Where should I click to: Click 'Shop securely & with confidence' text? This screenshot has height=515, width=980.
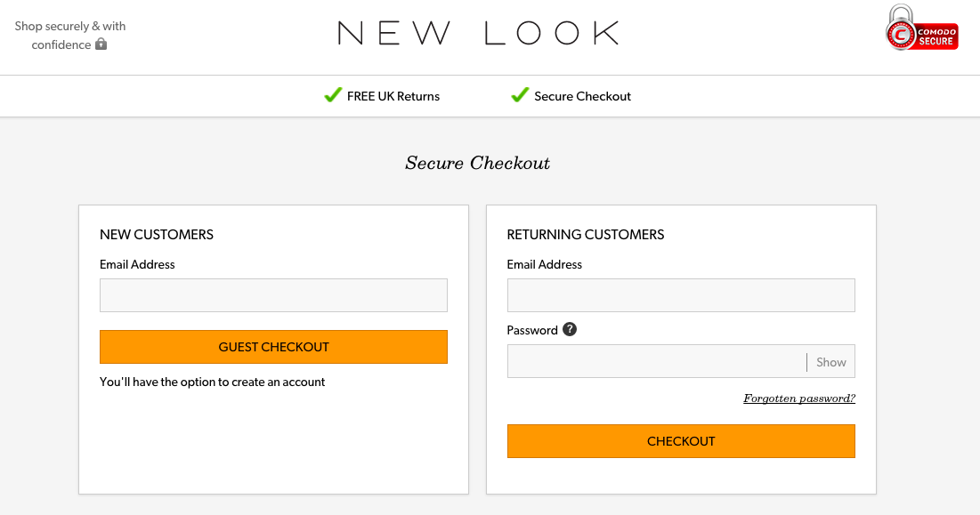coord(70,36)
